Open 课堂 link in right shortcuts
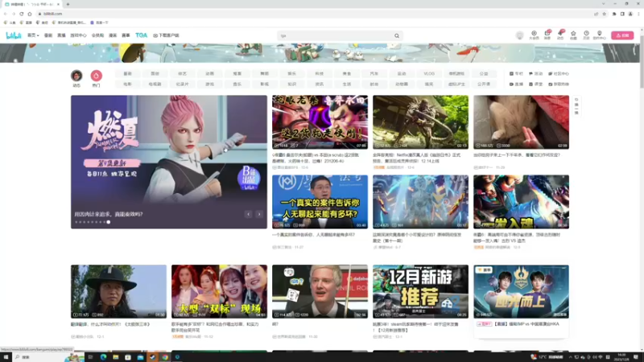This screenshot has width=644, height=362. (x=535, y=84)
